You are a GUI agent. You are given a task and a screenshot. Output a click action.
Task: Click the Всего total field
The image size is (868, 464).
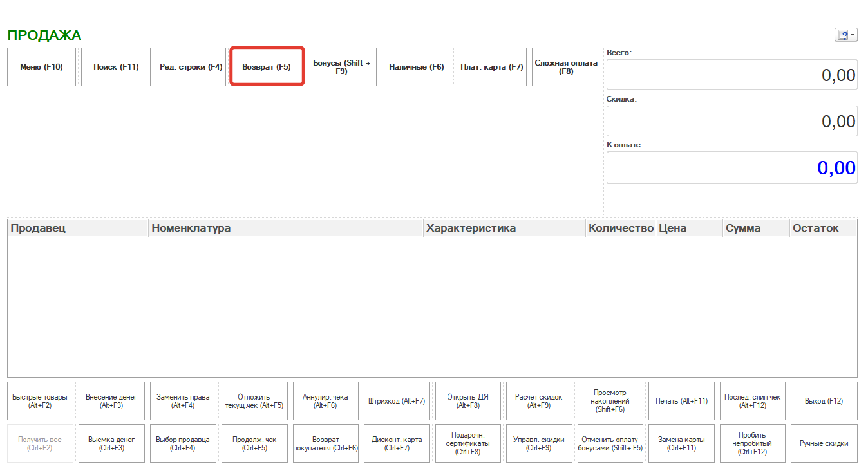tap(731, 75)
